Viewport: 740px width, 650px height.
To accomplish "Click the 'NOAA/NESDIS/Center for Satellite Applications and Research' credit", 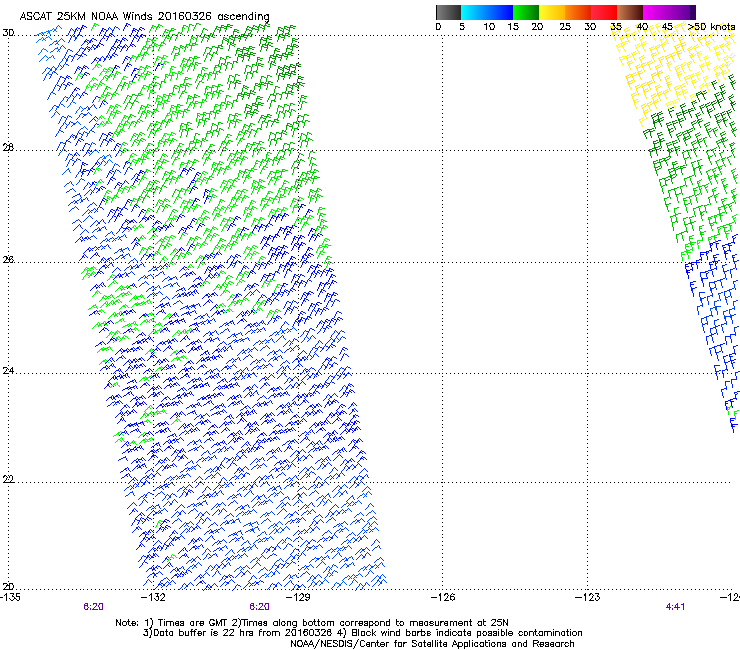I will point(432,644).
